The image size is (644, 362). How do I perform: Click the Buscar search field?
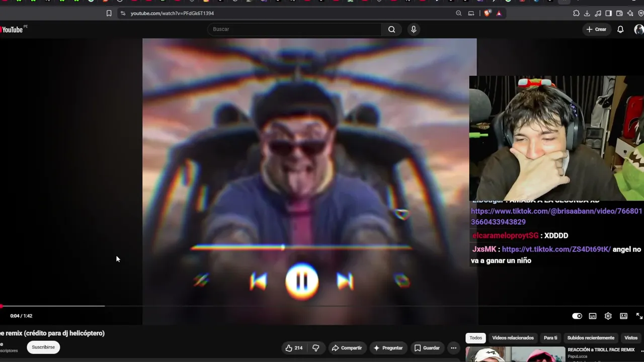pos(294,29)
